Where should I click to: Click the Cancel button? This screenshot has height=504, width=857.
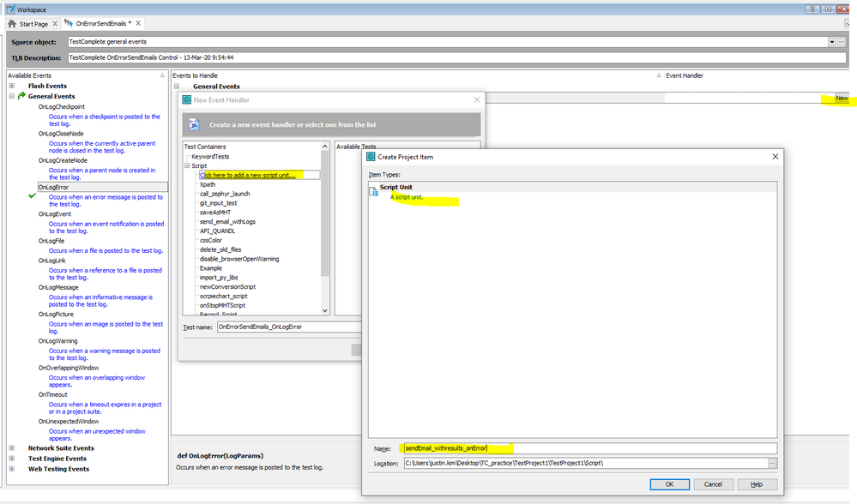[x=713, y=484]
